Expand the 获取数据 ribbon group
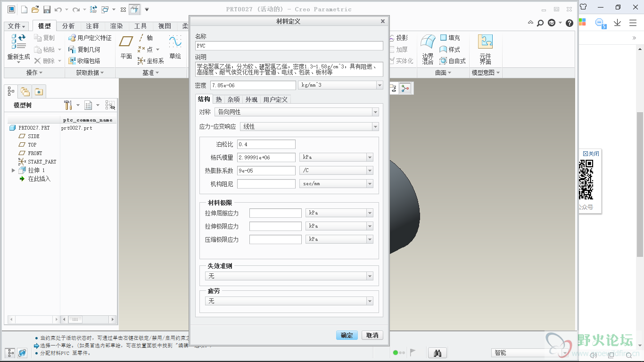 point(90,73)
